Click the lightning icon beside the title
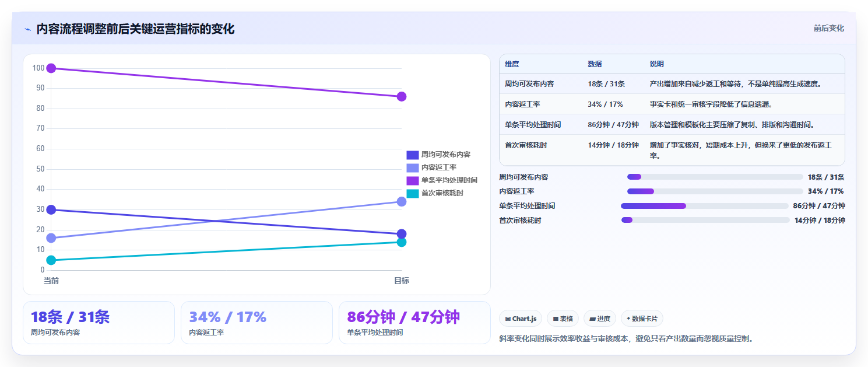This screenshot has width=868, height=367. 28,29
